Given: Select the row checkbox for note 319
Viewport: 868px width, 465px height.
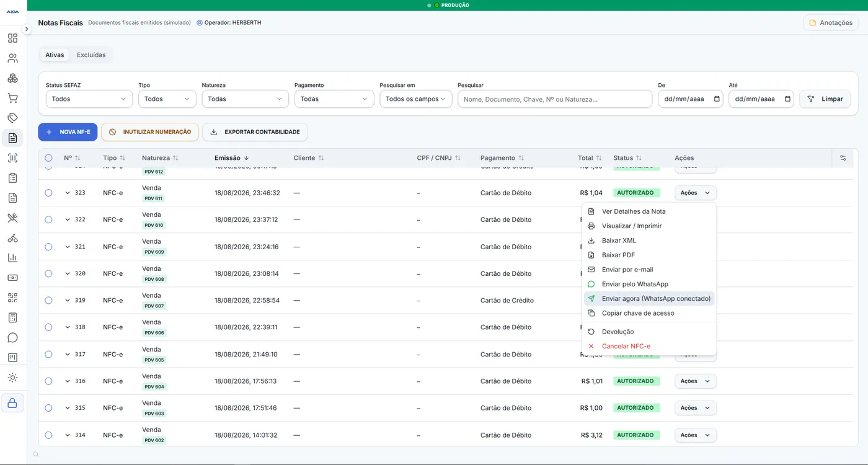Looking at the screenshot, I should coord(48,300).
